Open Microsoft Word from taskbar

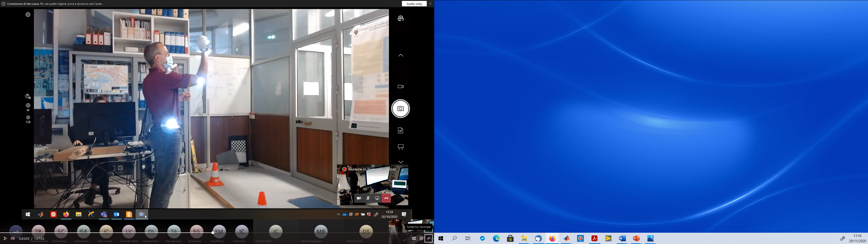pyautogui.click(x=622, y=238)
